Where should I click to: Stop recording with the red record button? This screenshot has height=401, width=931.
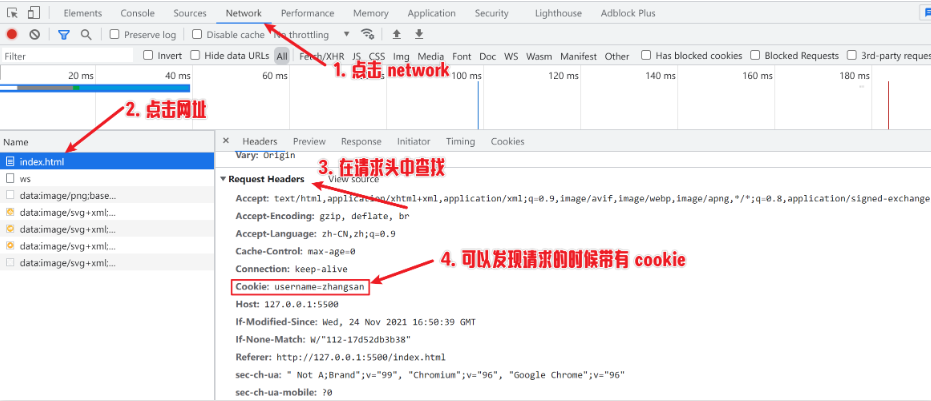(x=12, y=34)
